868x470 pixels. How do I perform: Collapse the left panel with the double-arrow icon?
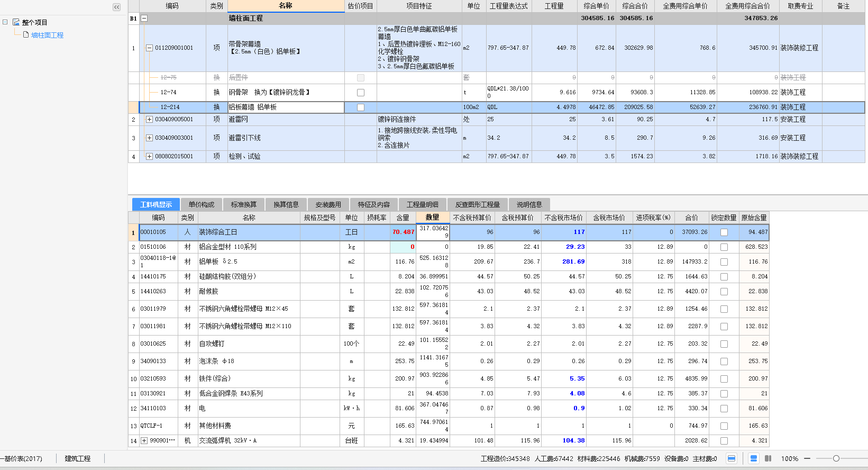coord(116,7)
